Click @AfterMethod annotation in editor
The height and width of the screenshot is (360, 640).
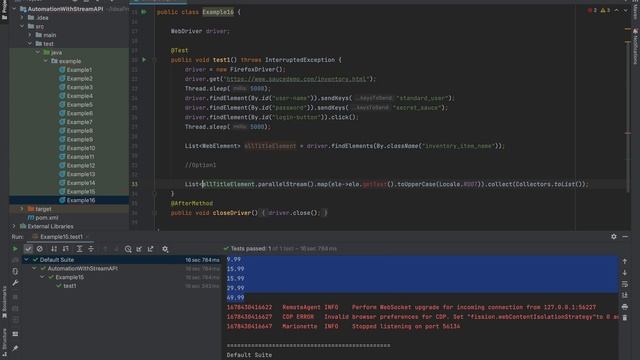click(x=191, y=203)
